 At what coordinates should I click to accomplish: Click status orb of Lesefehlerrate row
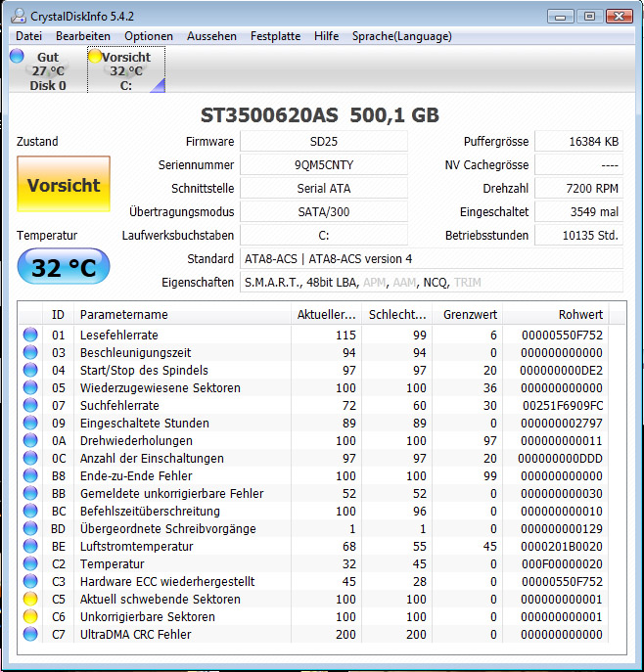click(x=30, y=335)
